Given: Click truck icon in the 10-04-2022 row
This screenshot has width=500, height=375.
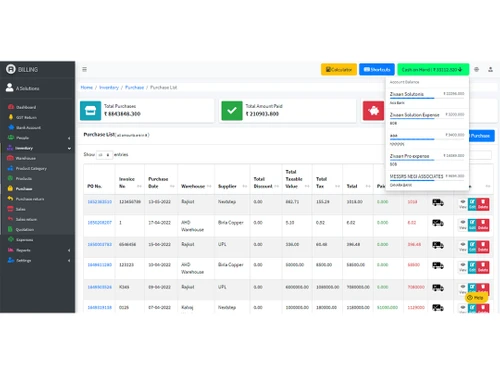Looking at the screenshot, I should (x=438, y=265).
